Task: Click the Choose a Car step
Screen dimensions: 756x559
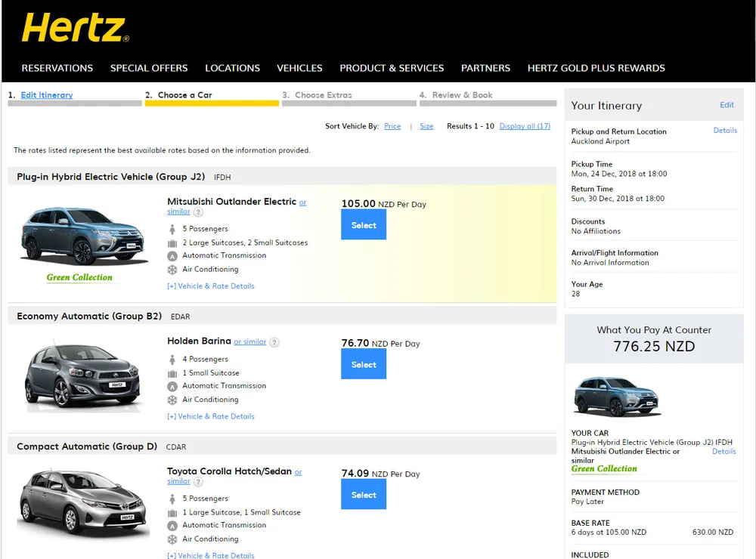Action: 185,95
